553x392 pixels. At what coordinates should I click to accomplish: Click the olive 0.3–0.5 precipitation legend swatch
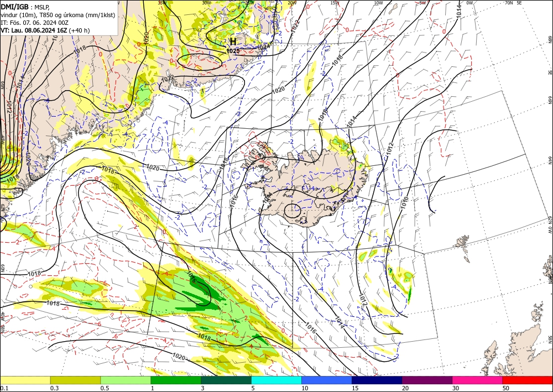(x=75, y=380)
